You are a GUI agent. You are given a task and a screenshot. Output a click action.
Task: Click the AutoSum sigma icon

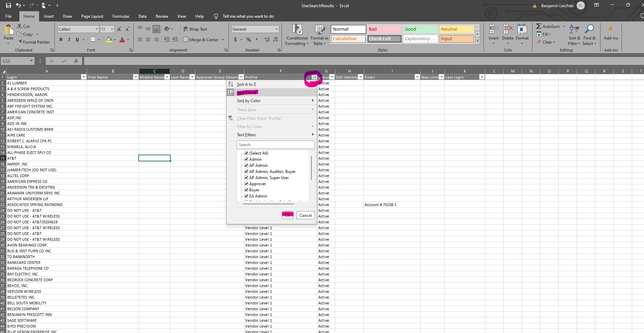click(x=539, y=26)
